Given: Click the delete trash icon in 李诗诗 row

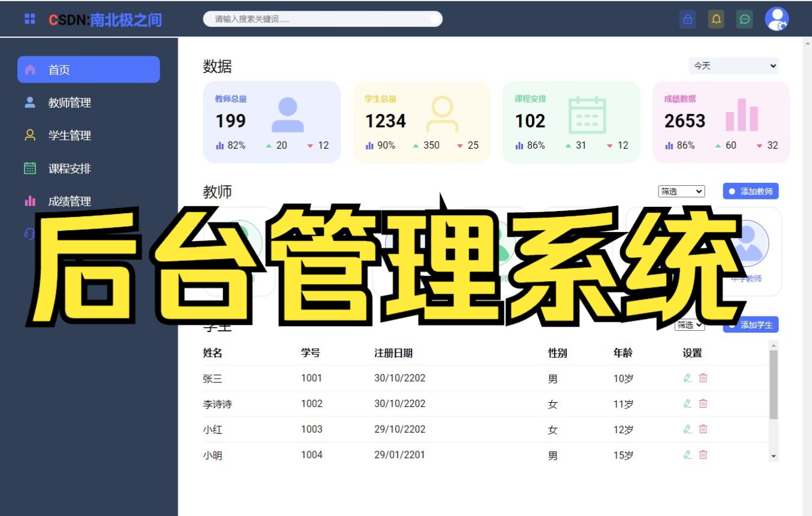Looking at the screenshot, I should click(x=703, y=404).
